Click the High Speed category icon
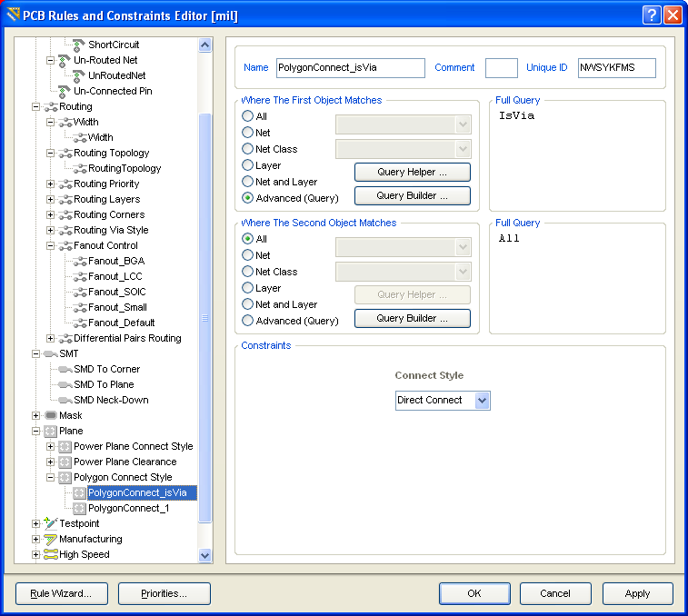 point(50,554)
